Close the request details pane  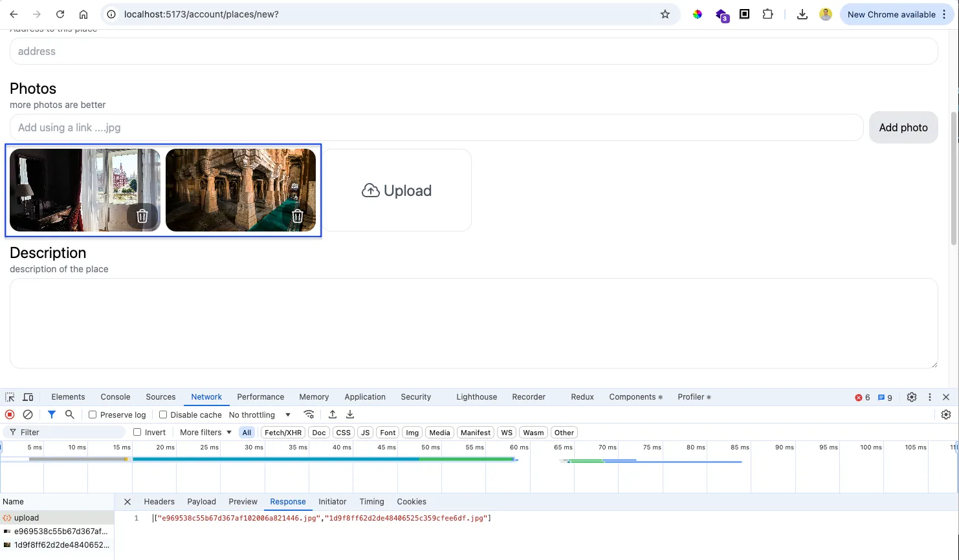pyautogui.click(x=127, y=502)
